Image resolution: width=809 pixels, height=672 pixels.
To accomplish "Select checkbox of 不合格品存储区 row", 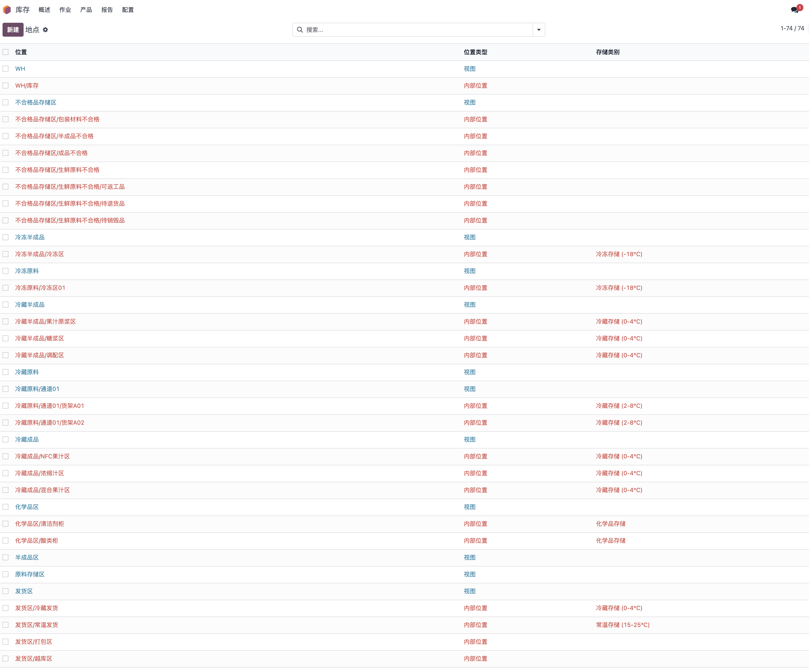I will (5, 102).
